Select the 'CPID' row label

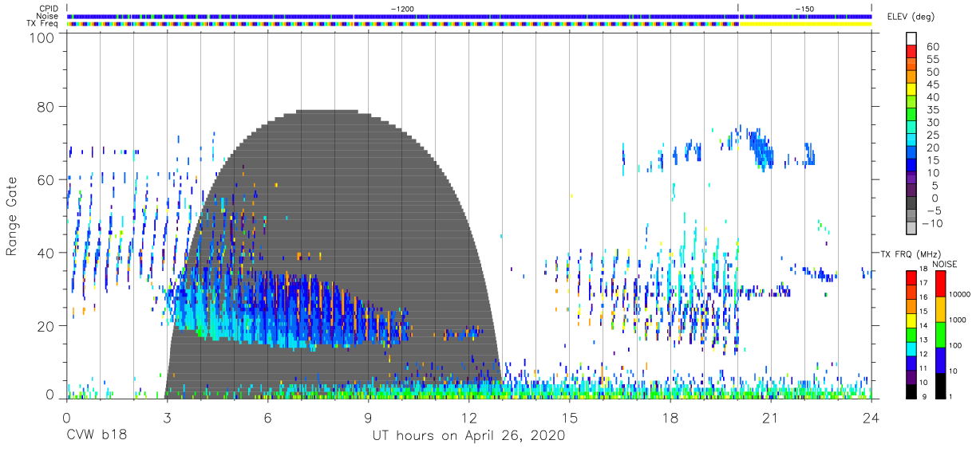pos(49,8)
